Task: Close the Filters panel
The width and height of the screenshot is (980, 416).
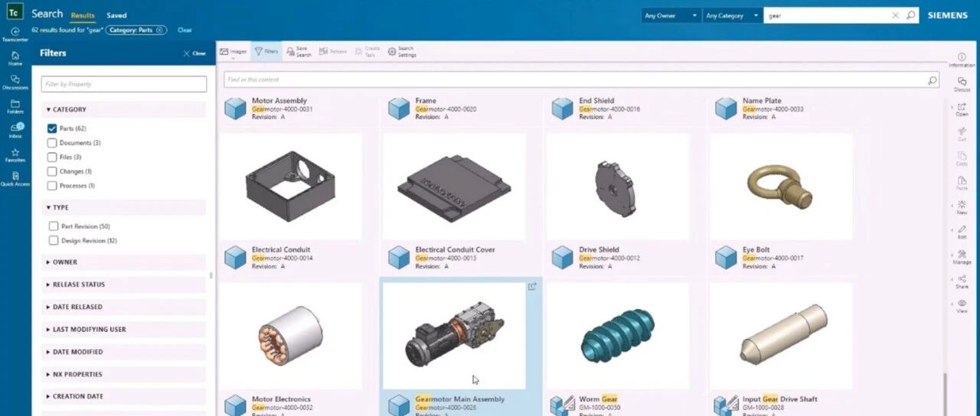Action: [x=194, y=54]
